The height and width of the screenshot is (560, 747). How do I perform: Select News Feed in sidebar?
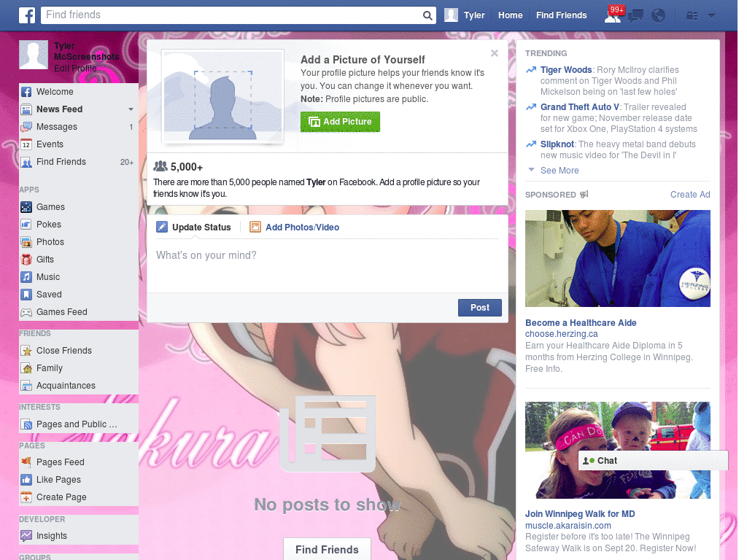click(60, 109)
